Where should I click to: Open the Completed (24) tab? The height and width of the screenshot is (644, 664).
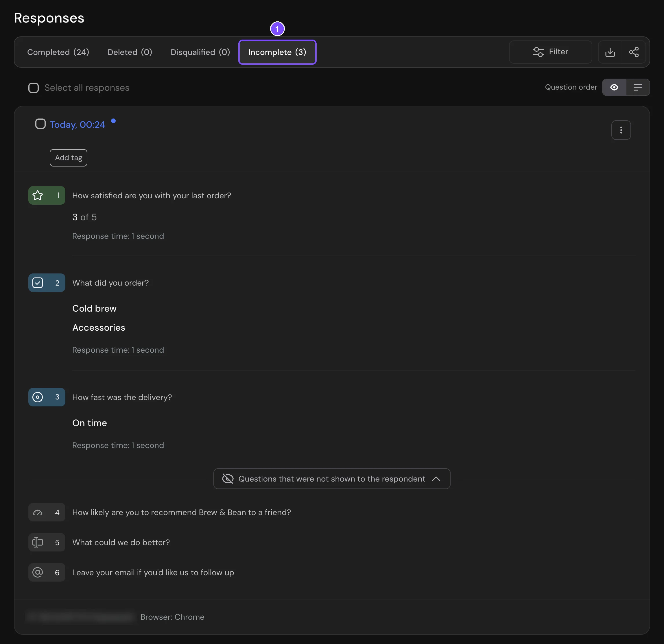58,52
